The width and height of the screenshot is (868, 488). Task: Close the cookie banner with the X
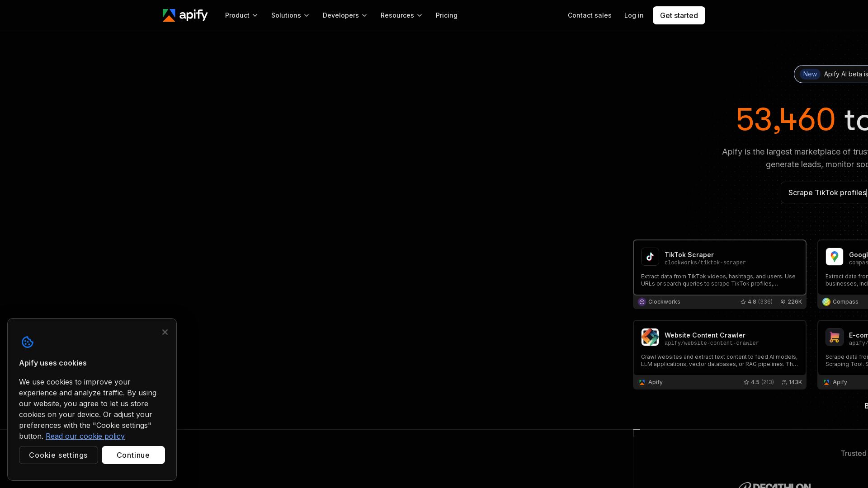tap(165, 332)
